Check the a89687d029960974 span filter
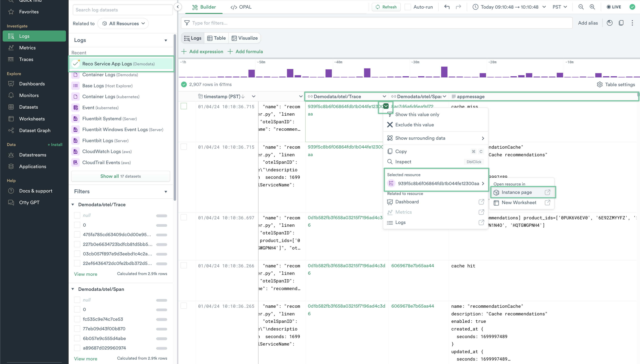The width and height of the screenshot is (640, 364). pyautogui.click(x=77, y=348)
